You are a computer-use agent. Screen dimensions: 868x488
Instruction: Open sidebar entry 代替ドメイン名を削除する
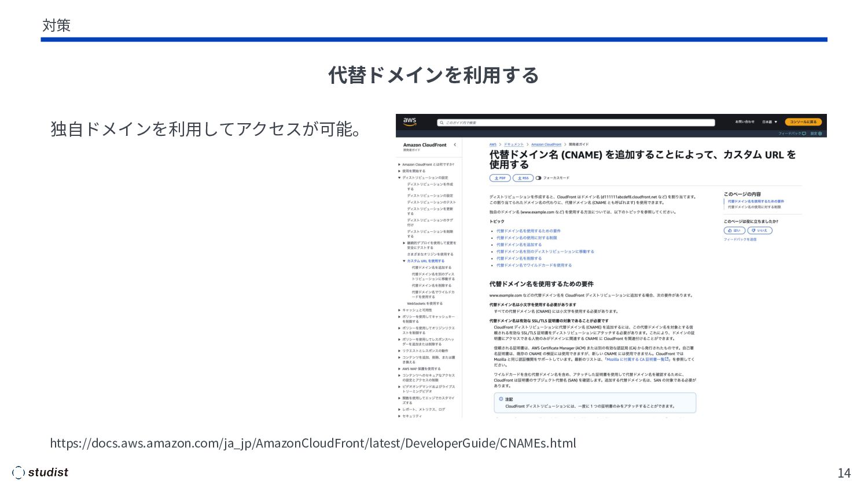click(x=432, y=286)
